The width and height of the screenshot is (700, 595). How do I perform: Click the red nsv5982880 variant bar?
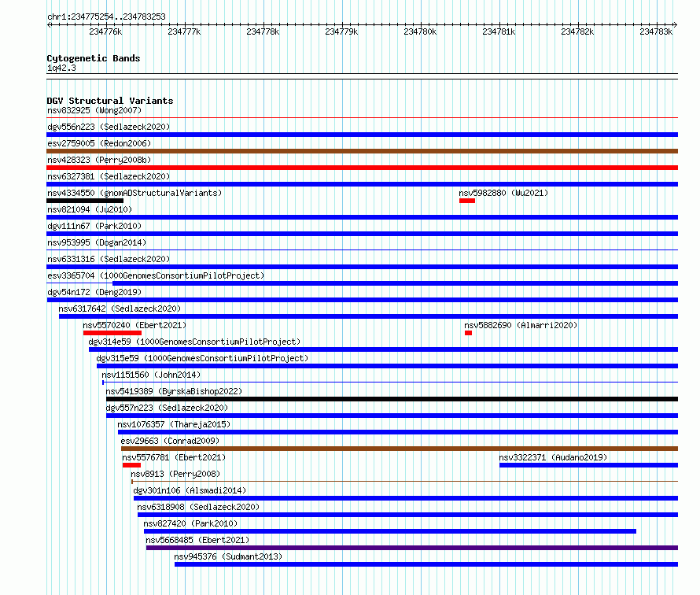click(467, 201)
